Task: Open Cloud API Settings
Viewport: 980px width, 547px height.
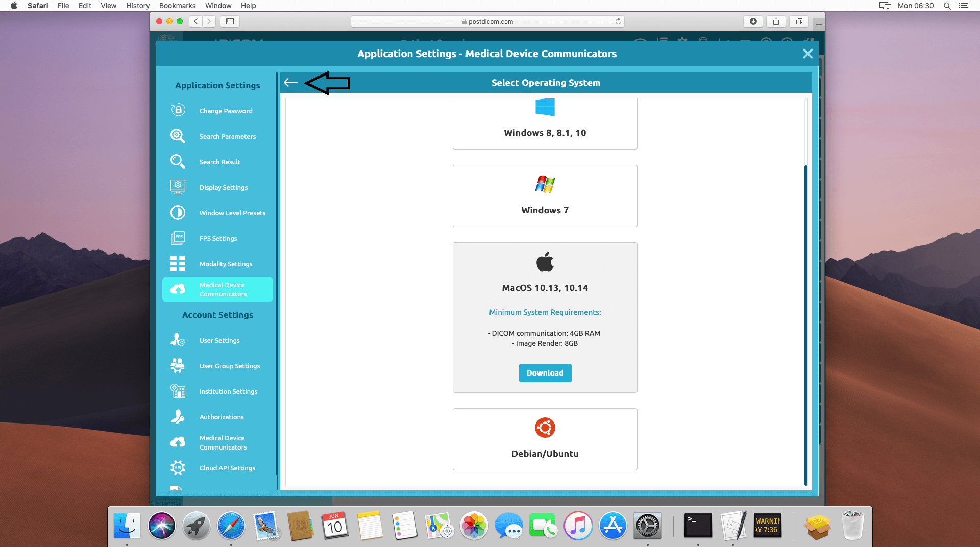Action: [x=217, y=468]
